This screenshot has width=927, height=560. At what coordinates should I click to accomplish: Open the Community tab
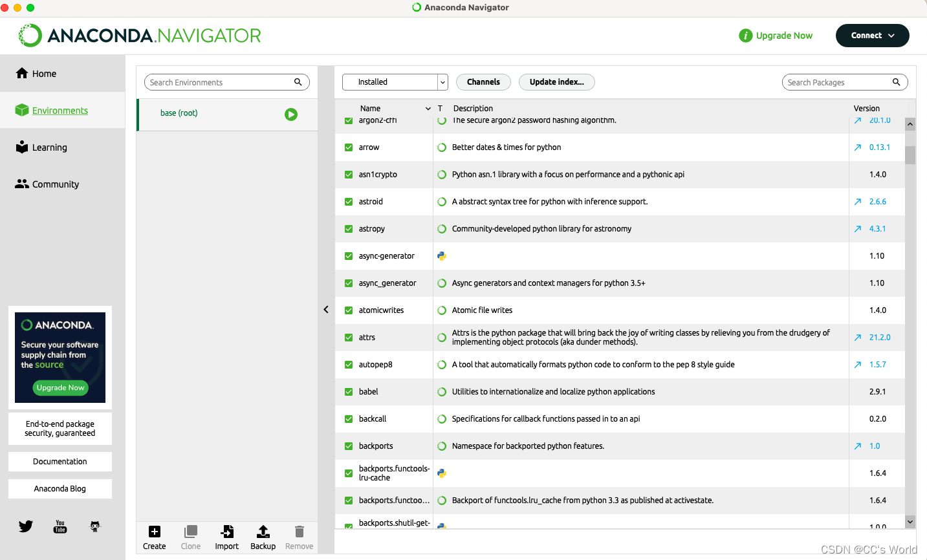coord(63,184)
